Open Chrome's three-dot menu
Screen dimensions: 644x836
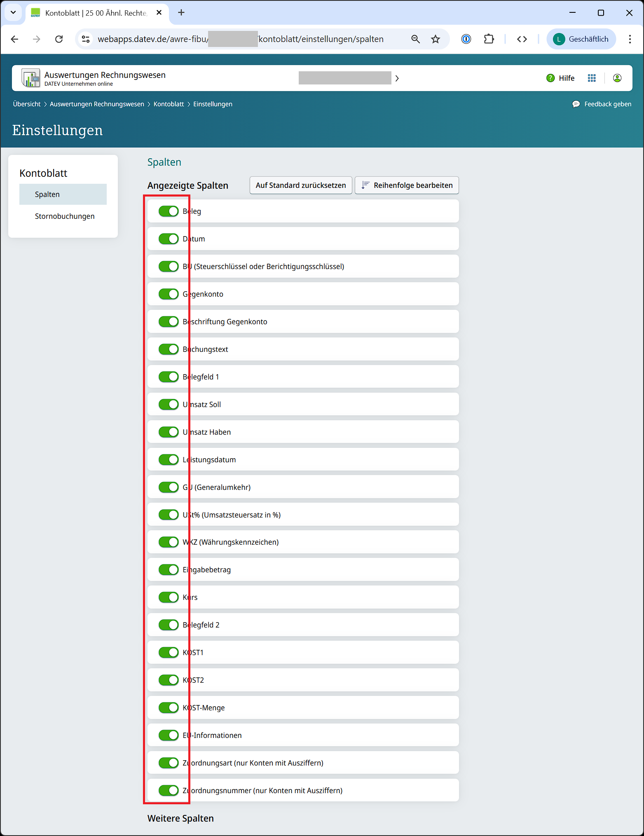pos(630,39)
